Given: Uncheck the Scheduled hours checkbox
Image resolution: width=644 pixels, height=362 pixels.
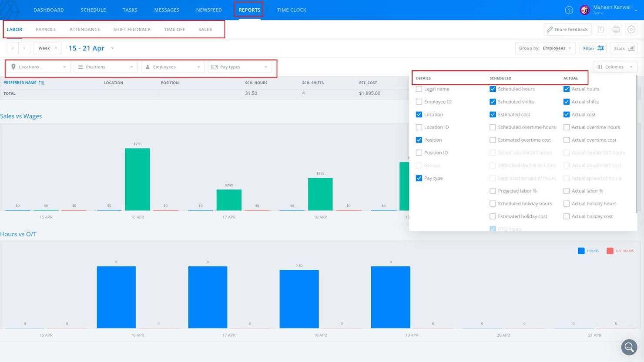Looking at the screenshot, I should (x=493, y=89).
